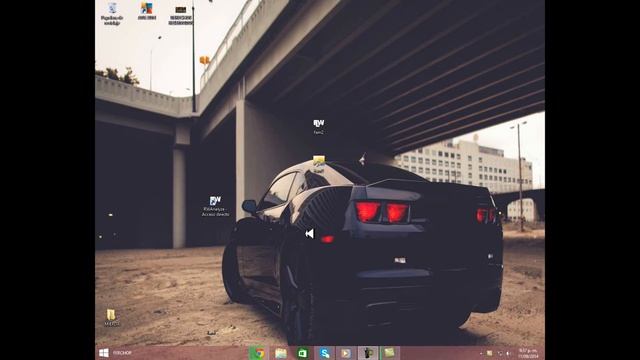Select the yellow folder icon above the car roof
The width and height of the screenshot is (640, 360).
pos(319,163)
